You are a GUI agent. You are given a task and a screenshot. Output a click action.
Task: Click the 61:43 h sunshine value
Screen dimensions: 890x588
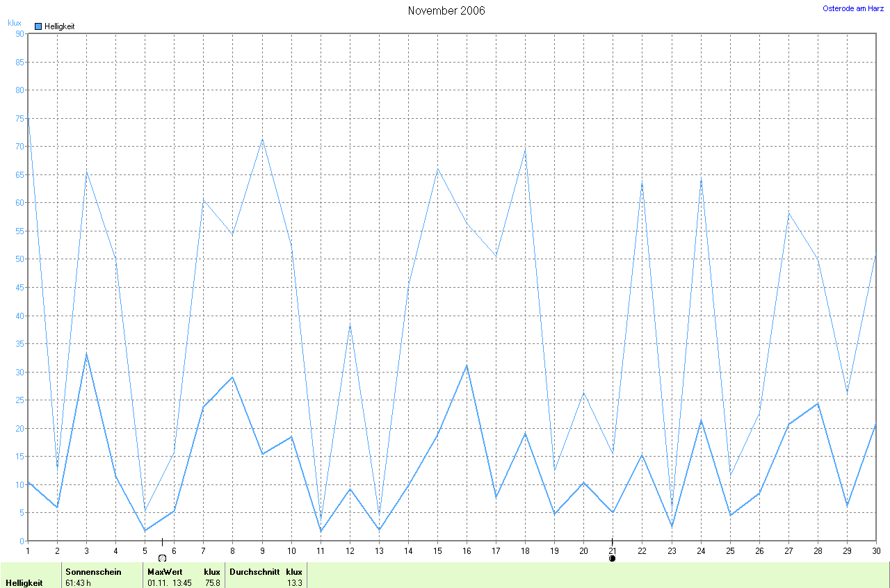(78, 583)
